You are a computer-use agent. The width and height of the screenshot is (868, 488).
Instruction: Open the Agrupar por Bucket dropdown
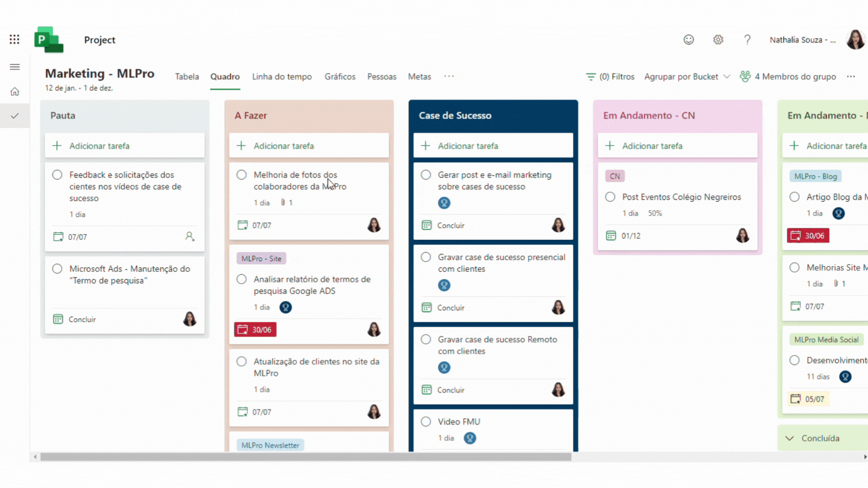(687, 77)
